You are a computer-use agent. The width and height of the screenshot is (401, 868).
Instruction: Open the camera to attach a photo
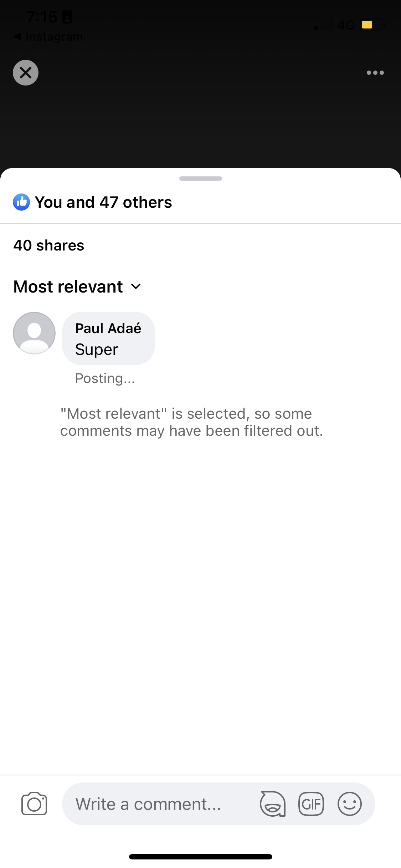(34, 804)
